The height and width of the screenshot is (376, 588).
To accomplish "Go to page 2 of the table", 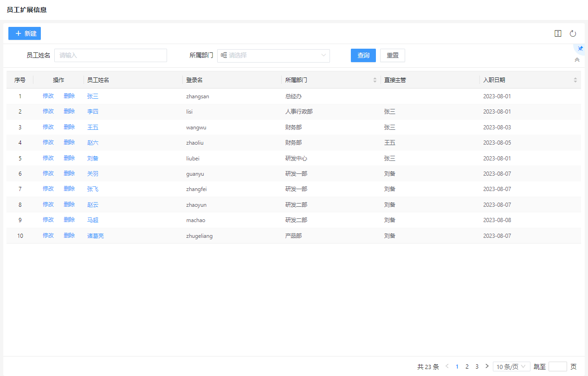I will [x=467, y=367].
